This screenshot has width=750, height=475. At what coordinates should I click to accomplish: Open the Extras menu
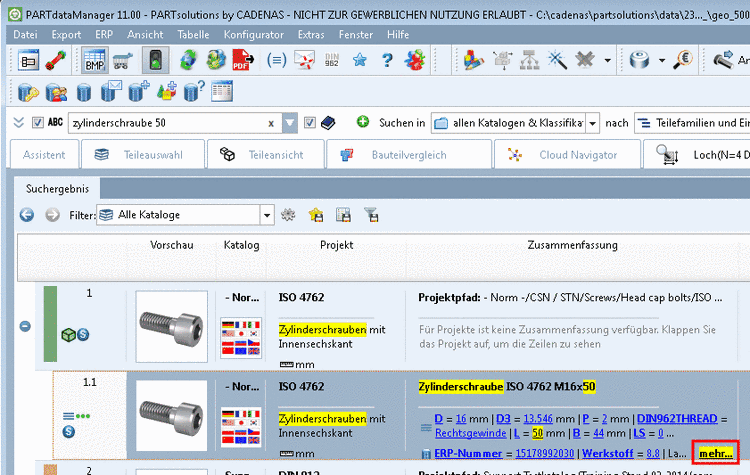(311, 34)
